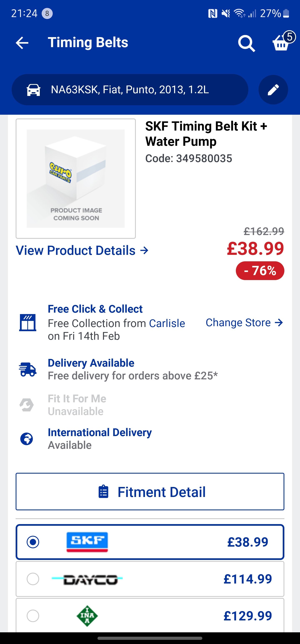Tap Change Store arrow link
300x644 pixels.
(x=244, y=322)
